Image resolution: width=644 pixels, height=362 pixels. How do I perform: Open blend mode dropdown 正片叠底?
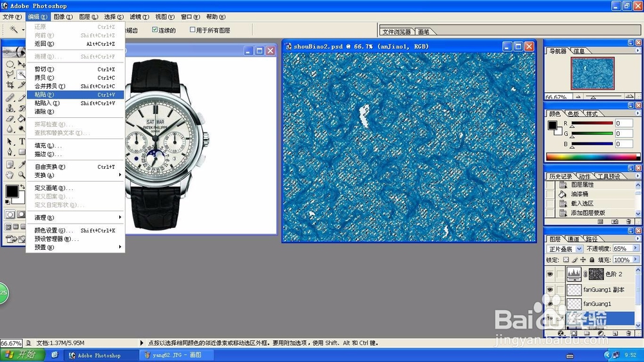[564, 249]
